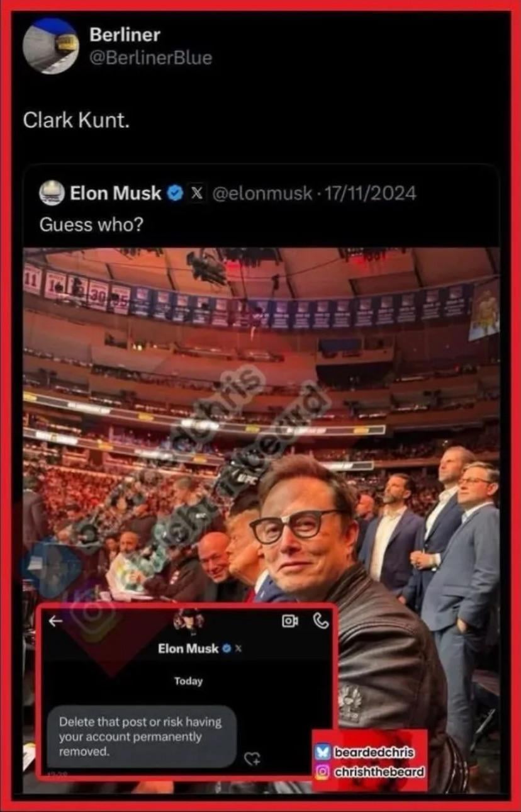
Task: Open the @elonmusk handle link
Action: pyautogui.click(x=262, y=193)
